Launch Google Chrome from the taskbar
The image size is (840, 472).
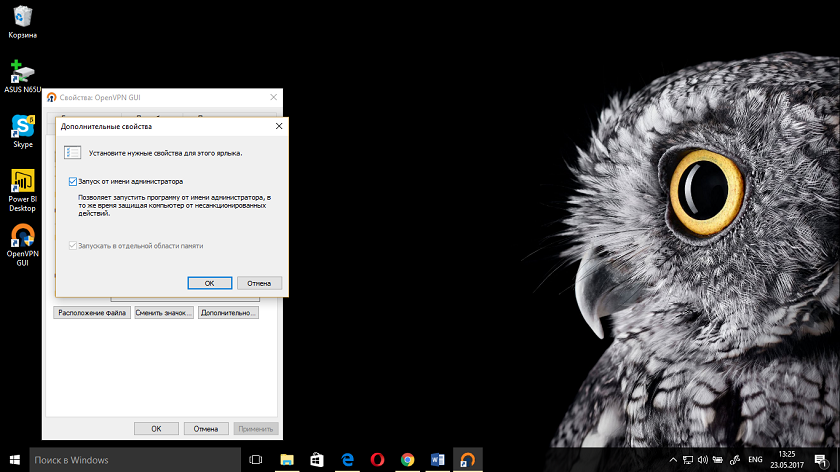(x=407, y=460)
